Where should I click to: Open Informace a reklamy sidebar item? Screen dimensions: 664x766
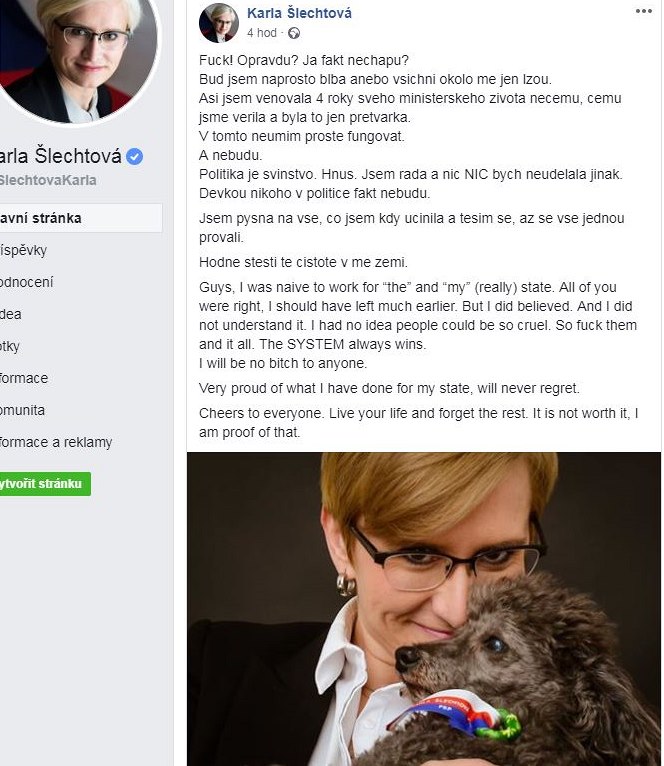click(x=56, y=442)
